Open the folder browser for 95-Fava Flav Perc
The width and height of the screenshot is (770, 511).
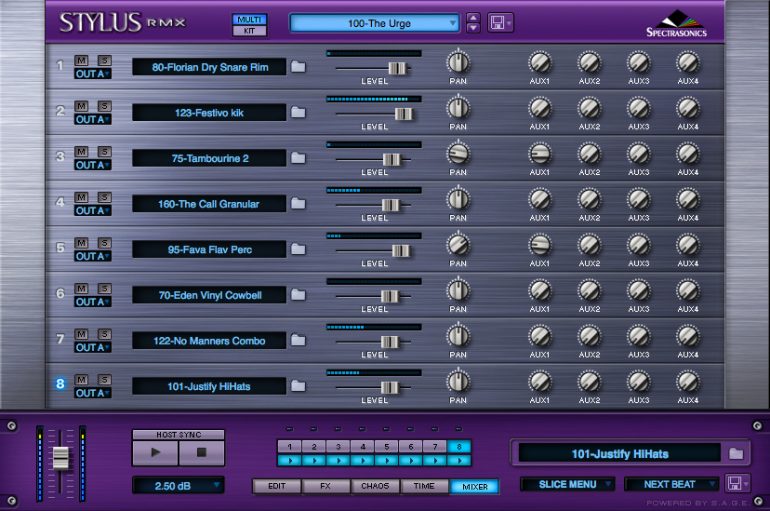pos(298,249)
